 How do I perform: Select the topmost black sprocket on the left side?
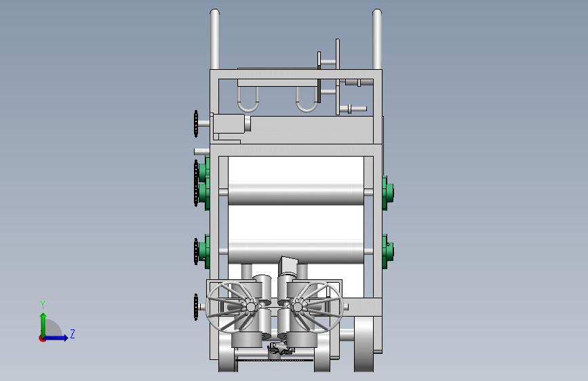coord(196,124)
